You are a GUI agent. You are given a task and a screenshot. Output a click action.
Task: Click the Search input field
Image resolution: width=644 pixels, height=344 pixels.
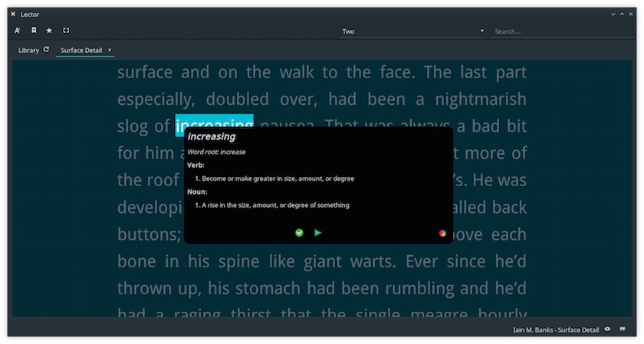(x=562, y=31)
